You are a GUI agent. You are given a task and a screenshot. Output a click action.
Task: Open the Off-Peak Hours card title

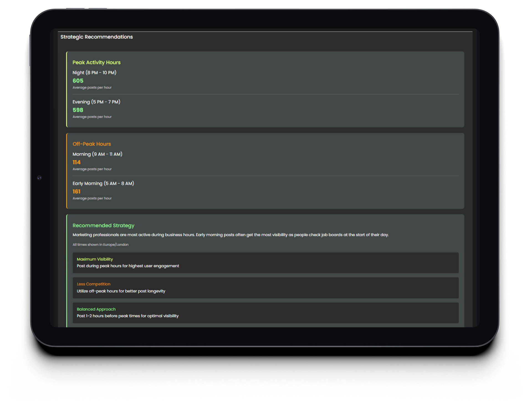pos(91,144)
